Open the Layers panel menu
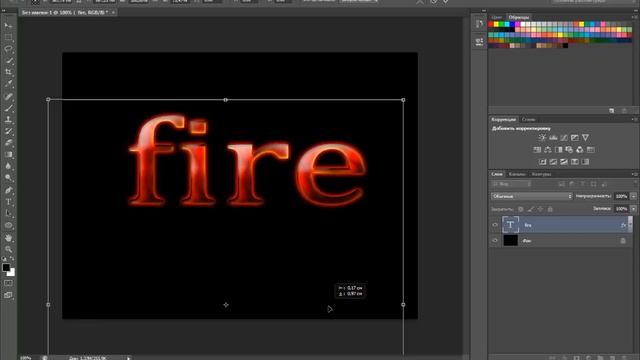 point(634,174)
